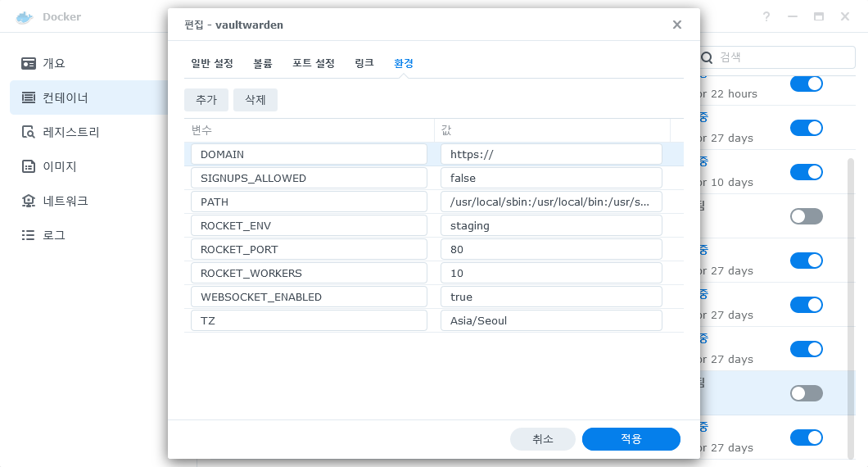Edit the Asia/Seoul value field
Image resolution: width=868 pixels, height=467 pixels.
[x=551, y=320]
